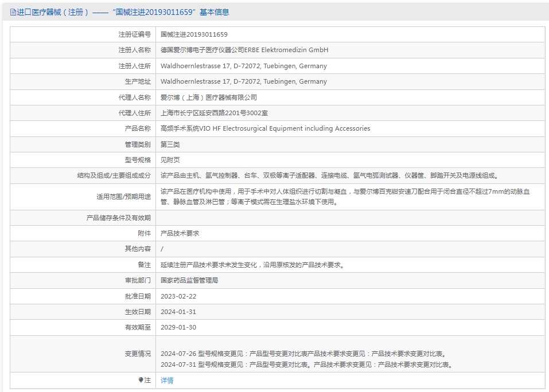Image resolution: width=549 pixels, height=392 pixels.
Task: Click the 附件 row label
Action: (144, 233)
